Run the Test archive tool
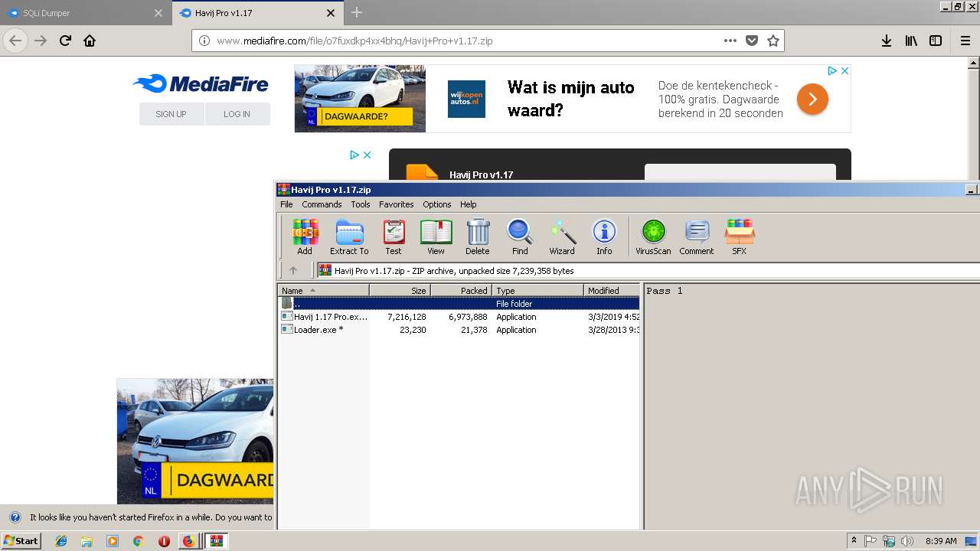 394,236
